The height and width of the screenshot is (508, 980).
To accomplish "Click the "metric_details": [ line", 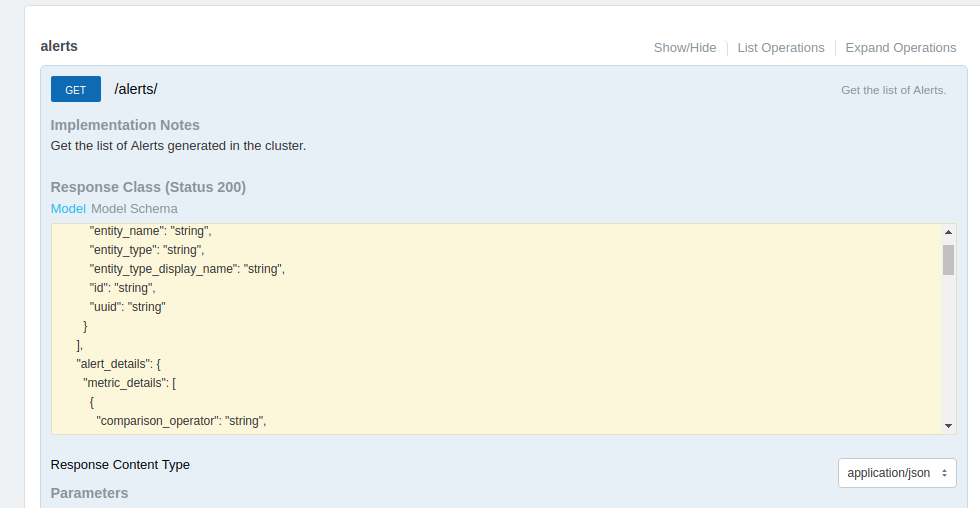I will (x=129, y=383).
